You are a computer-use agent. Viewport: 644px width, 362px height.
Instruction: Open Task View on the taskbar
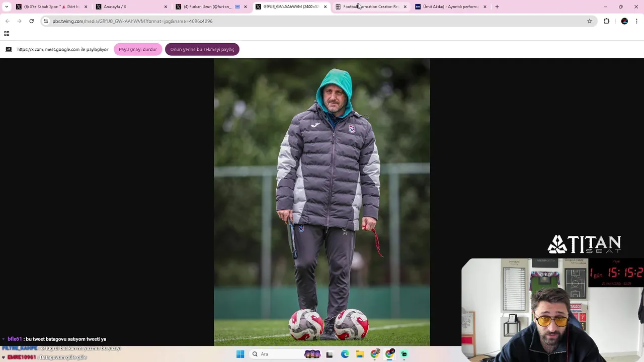coord(329,354)
